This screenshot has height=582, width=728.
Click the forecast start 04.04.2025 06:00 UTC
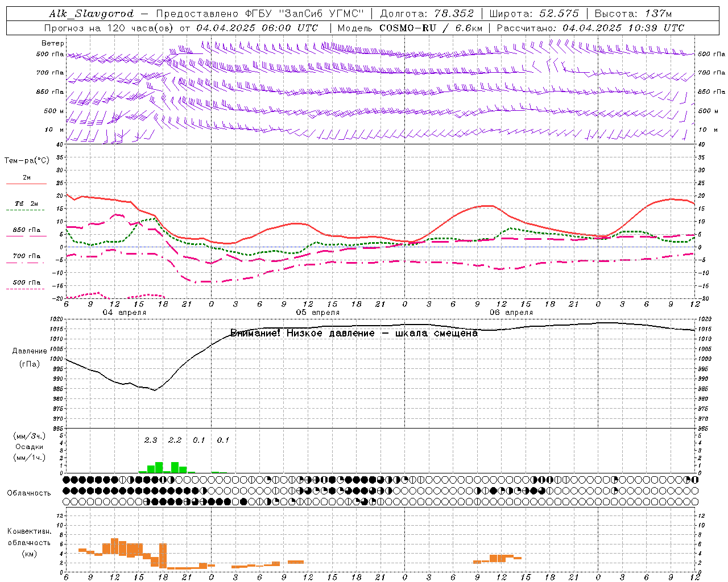[257, 28]
